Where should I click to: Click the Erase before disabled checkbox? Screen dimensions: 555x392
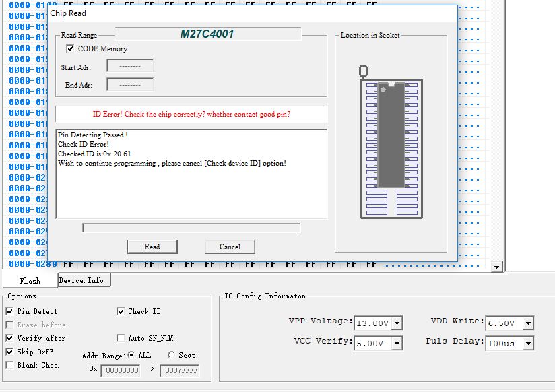pos(10,325)
